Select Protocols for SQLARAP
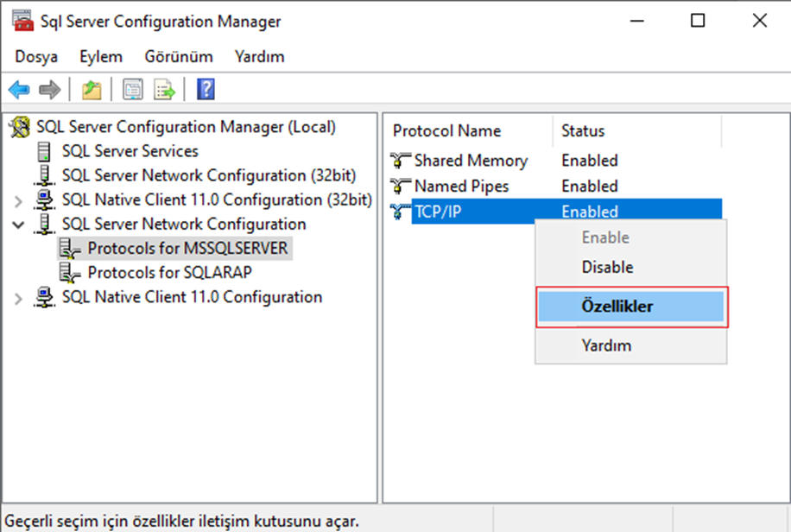The width and height of the screenshot is (791, 532). tap(169, 273)
